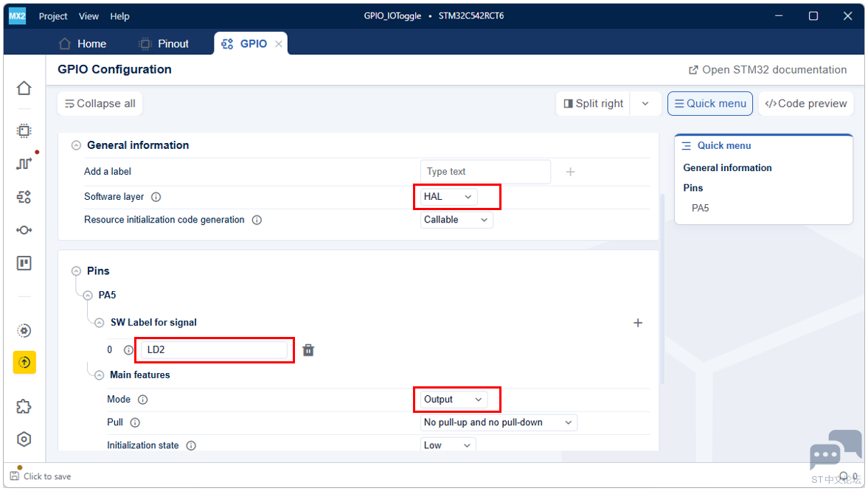Delete the LD2 label with trash icon
This screenshot has width=868, height=491.
[x=308, y=350]
